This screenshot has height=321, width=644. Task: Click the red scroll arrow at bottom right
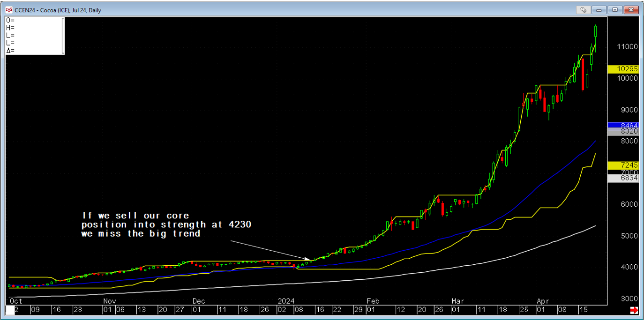tap(634, 310)
